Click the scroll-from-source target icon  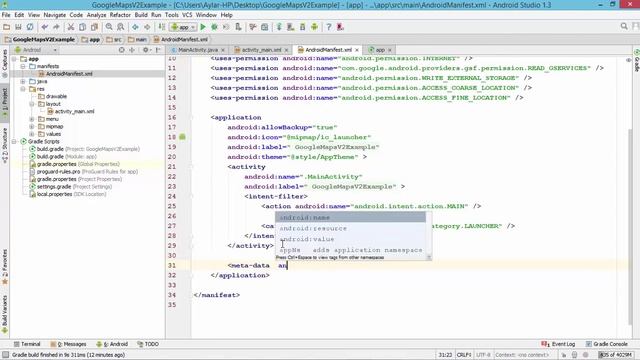point(122,50)
